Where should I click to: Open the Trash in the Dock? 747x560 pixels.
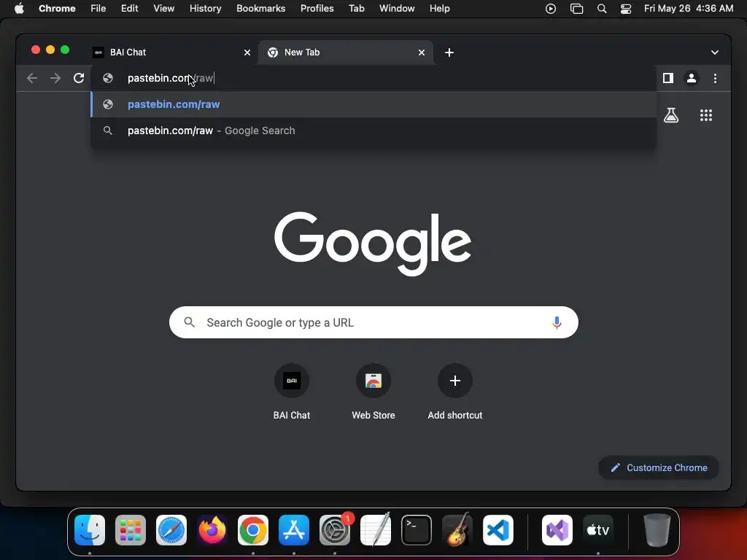pyautogui.click(x=657, y=529)
